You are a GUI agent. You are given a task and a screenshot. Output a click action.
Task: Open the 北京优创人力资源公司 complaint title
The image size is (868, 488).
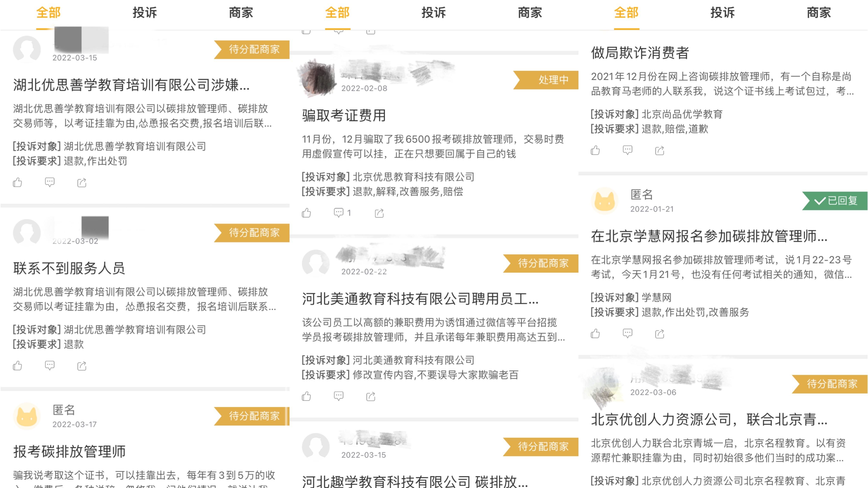click(x=709, y=420)
